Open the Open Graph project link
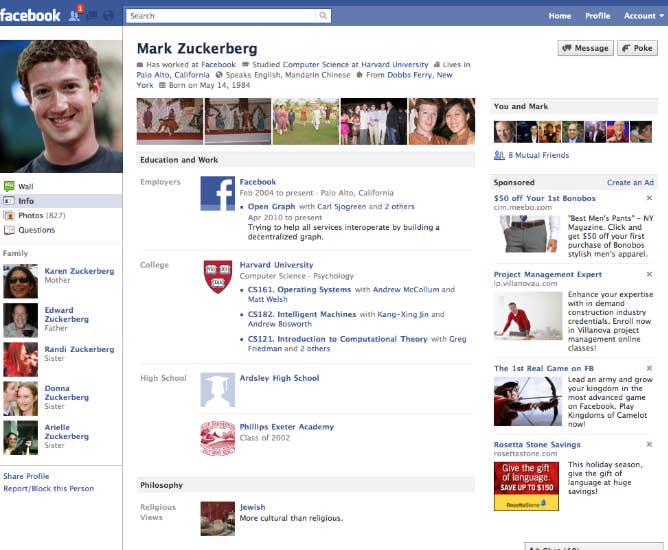 (x=271, y=206)
